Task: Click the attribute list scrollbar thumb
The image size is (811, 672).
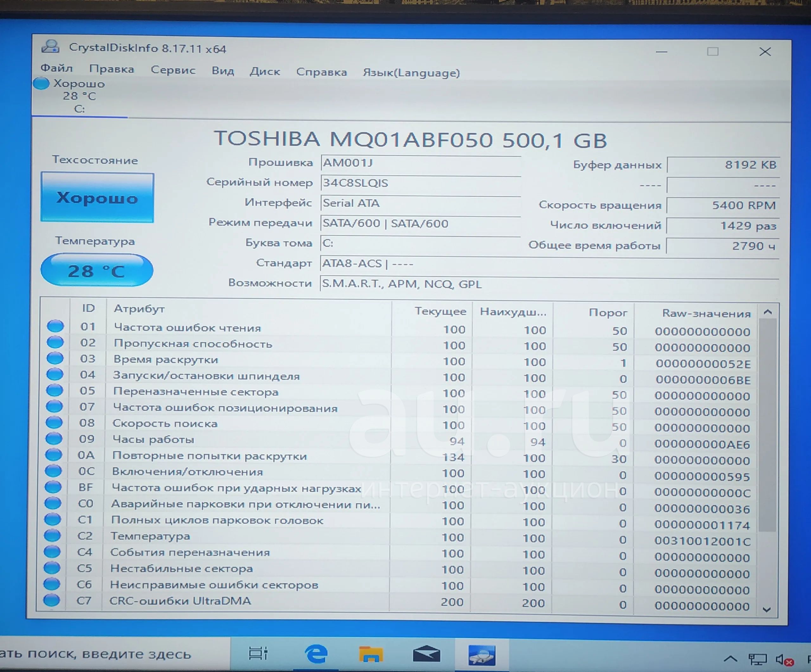Action: click(x=767, y=425)
